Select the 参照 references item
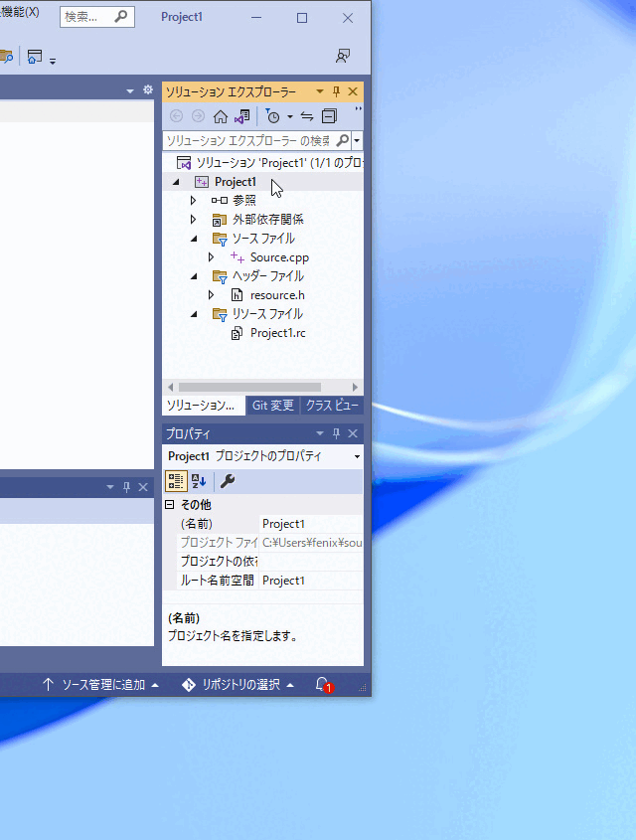636x840 pixels. (244, 201)
